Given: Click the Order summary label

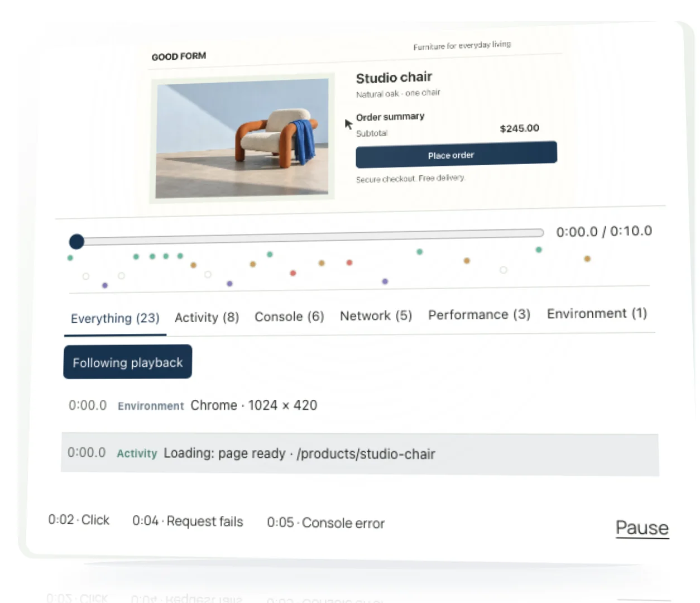Looking at the screenshot, I should coord(390,117).
